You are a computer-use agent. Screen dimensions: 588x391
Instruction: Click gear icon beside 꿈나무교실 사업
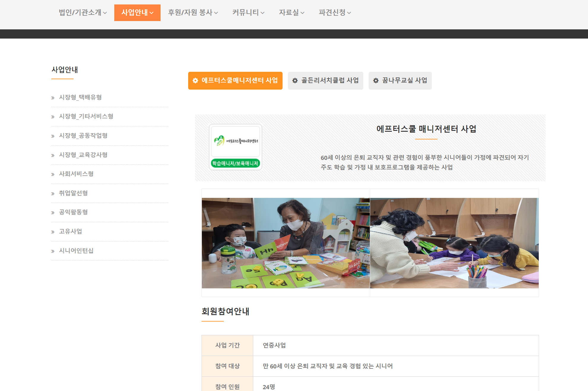(376, 81)
